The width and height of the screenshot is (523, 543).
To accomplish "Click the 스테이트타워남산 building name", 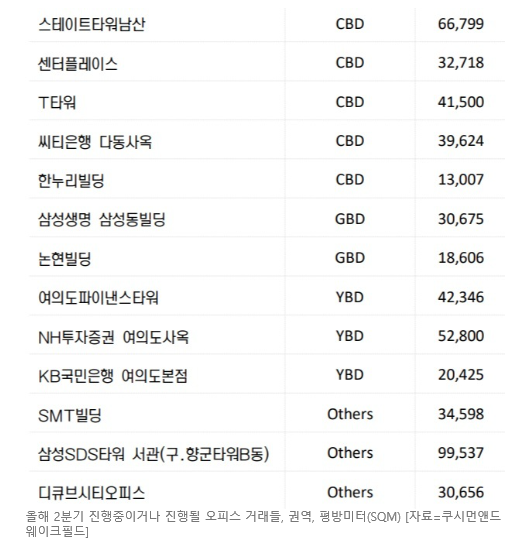I will pos(91,24).
